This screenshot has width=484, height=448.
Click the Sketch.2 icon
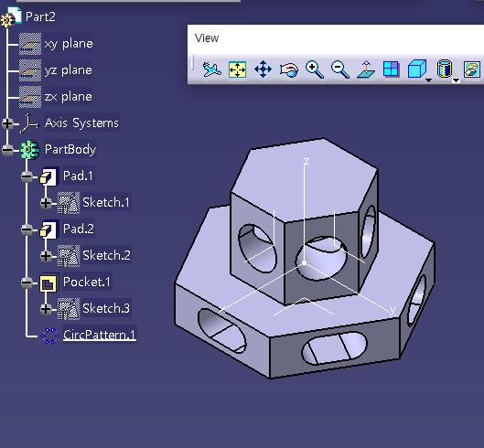[x=69, y=256]
